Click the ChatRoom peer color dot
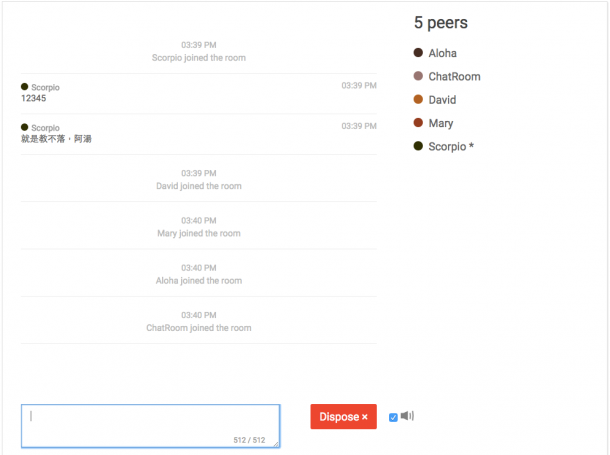This screenshot has width=610, height=455. [418, 76]
